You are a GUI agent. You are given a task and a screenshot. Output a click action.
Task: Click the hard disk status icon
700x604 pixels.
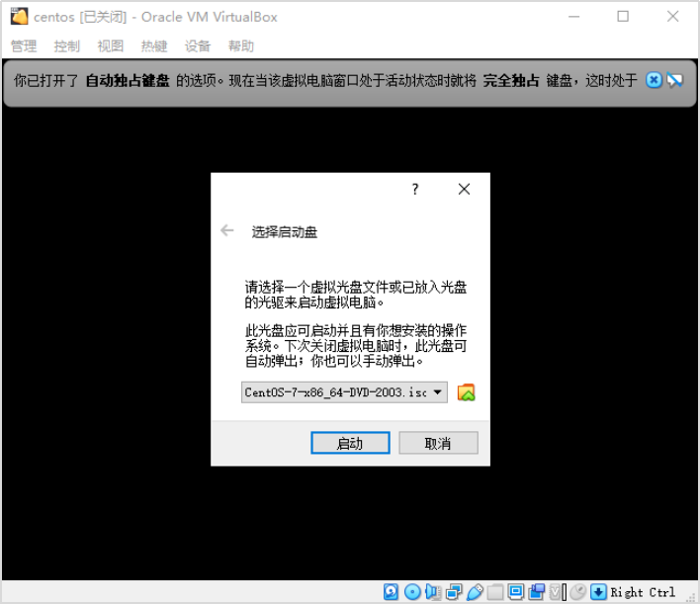click(392, 592)
